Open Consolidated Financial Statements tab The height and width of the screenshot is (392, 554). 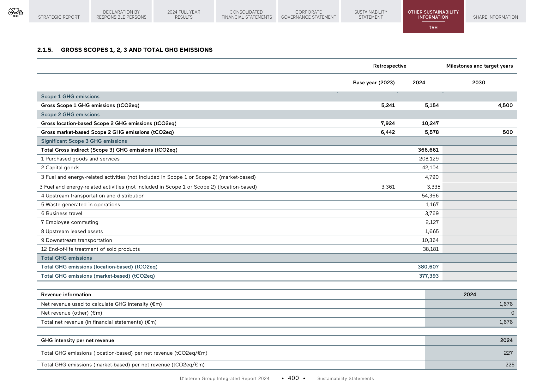point(246,11)
